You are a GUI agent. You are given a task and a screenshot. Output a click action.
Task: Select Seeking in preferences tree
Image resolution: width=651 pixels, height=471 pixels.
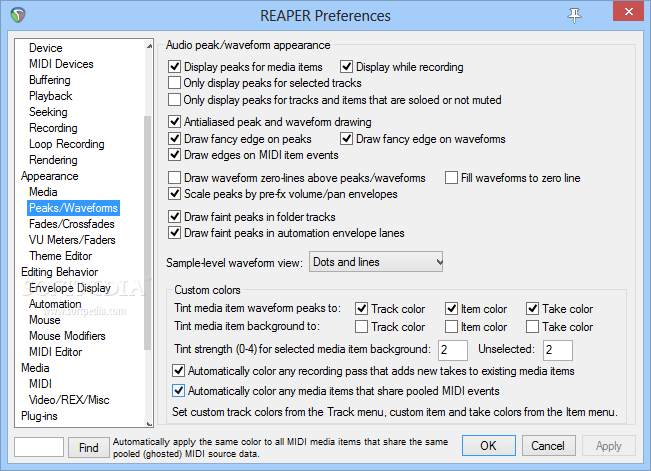tap(48, 112)
